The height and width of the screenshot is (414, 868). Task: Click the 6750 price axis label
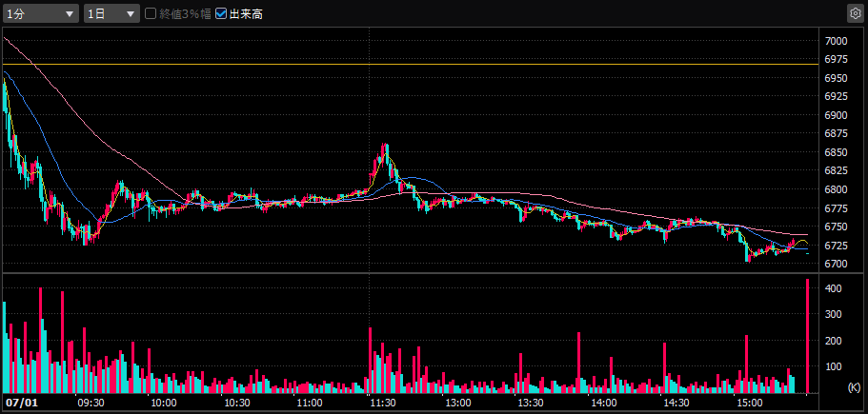point(836,227)
